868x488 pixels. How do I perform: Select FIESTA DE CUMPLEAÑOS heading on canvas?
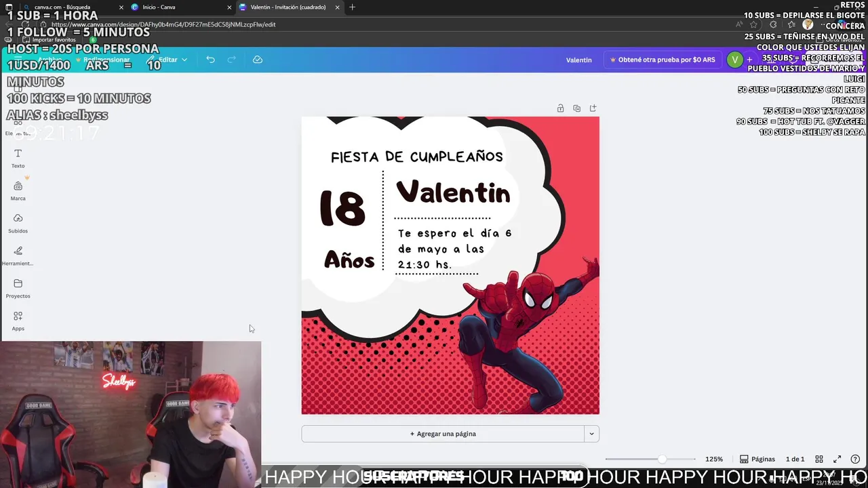(x=417, y=157)
